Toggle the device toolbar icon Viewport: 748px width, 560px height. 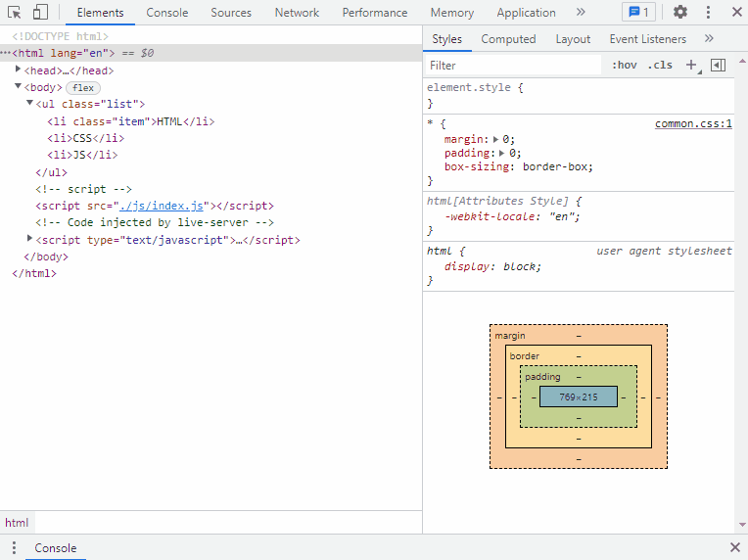(x=40, y=12)
